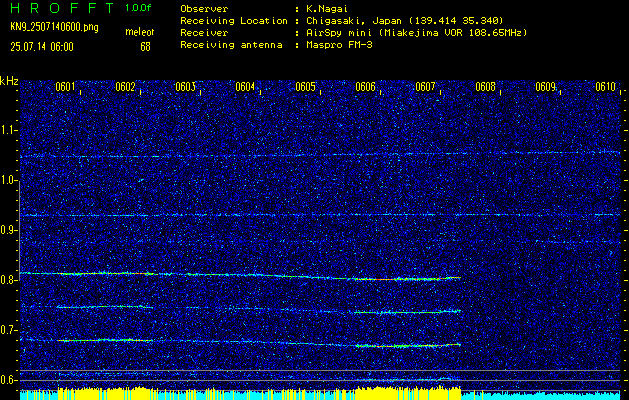Viewport: 629px width, 400px height.
Task: Click the 1.1 frequency axis label
Action: (9, 130)
